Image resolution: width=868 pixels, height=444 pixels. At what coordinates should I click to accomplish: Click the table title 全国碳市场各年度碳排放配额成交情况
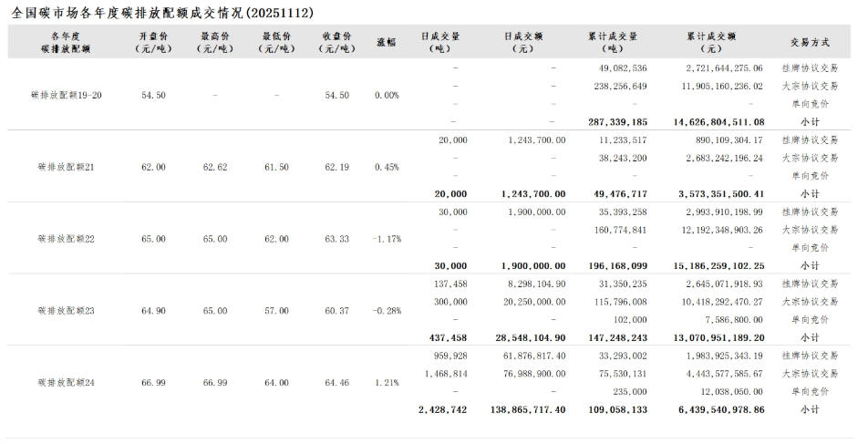[x=159, y=12]
